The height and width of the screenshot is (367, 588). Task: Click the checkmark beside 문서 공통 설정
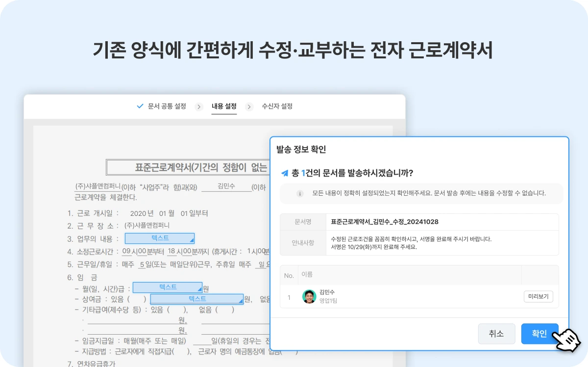(x=140, y=106)
